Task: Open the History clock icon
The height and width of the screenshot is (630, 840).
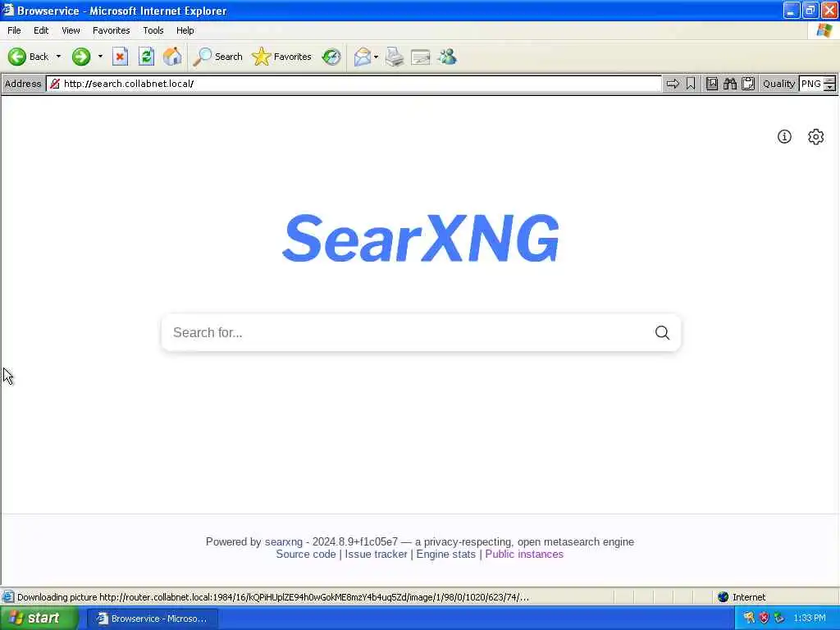Action: click(331, 57)
